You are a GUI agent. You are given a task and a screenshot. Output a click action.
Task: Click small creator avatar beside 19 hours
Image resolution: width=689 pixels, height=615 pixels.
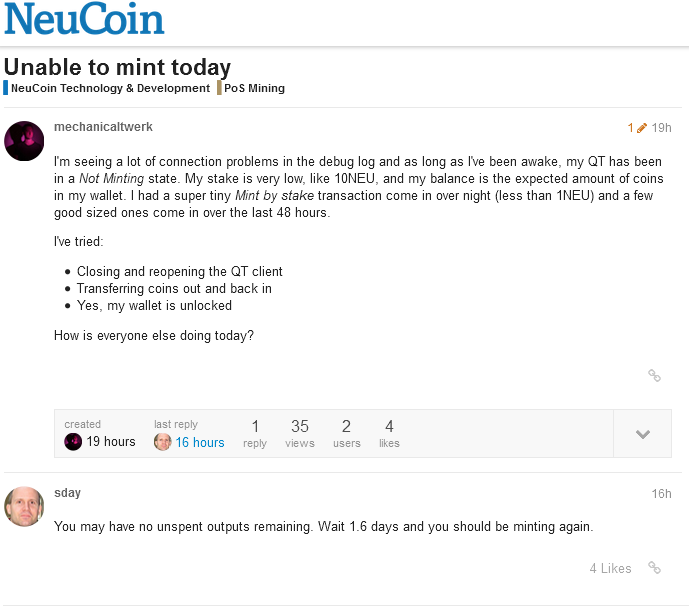click(73, 441)
